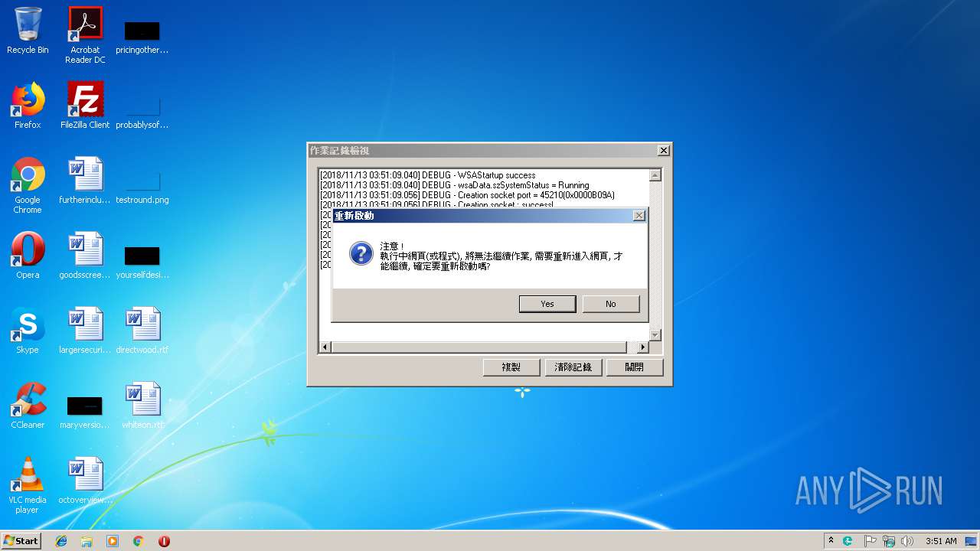Select the 'Creation socket port = 45210' log line
This screenshot has width=980, height=551.
tap(467, 195)
